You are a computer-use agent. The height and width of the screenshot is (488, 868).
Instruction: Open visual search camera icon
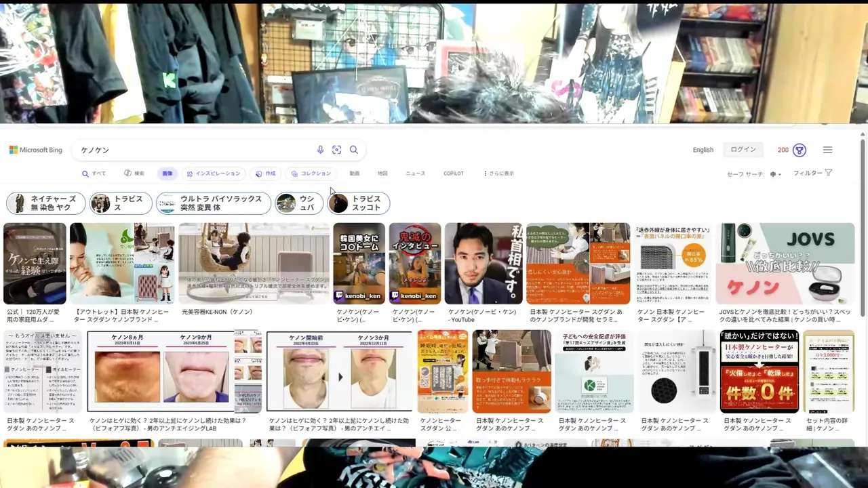[x=336, y=150]
